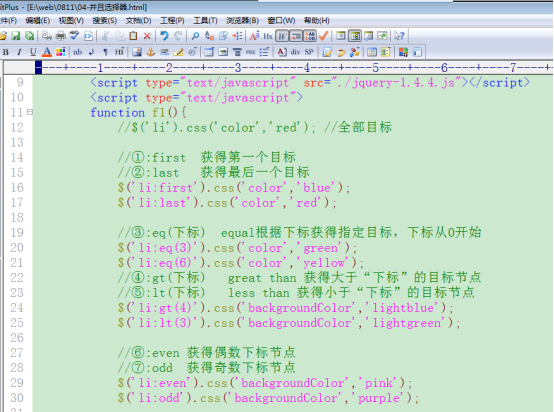The image size is (554, 412).
Task: Open the 窗口(W) menu
Action: (x=281, y=20)
